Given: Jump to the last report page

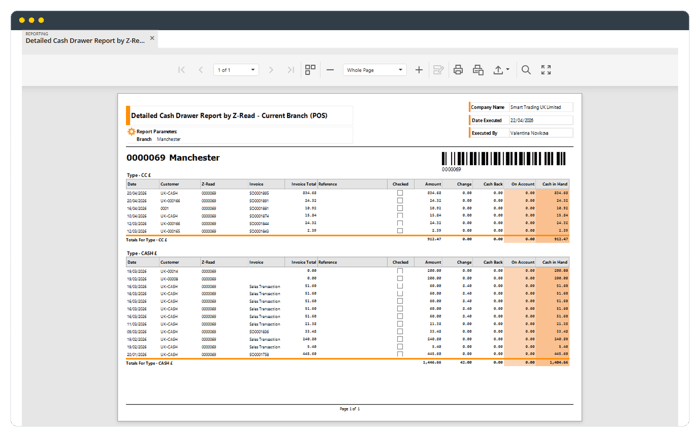Looking at the screenshot, I should (291, 70).
